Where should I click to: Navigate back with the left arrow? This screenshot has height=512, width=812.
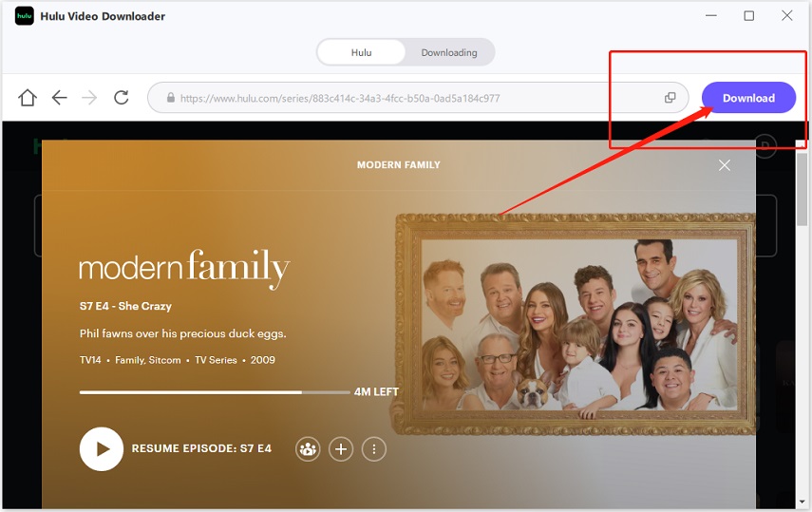click(60, 98)
